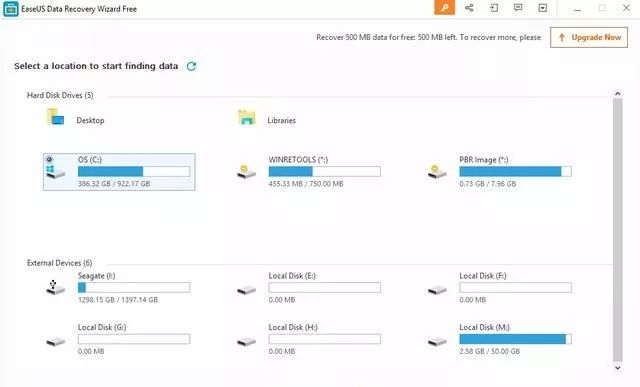The image size is (640, 387).
Task: Select Local Disk (G:) drive
Action: coord(118,339)
